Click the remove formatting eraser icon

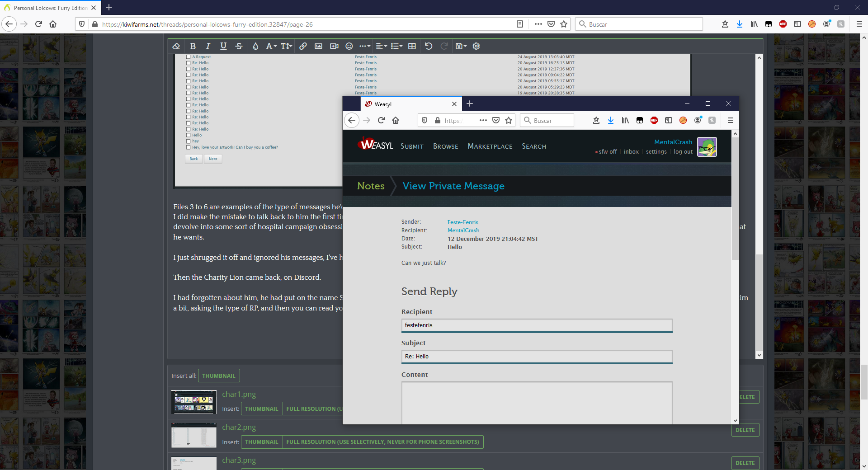click(x=176, y=46)
